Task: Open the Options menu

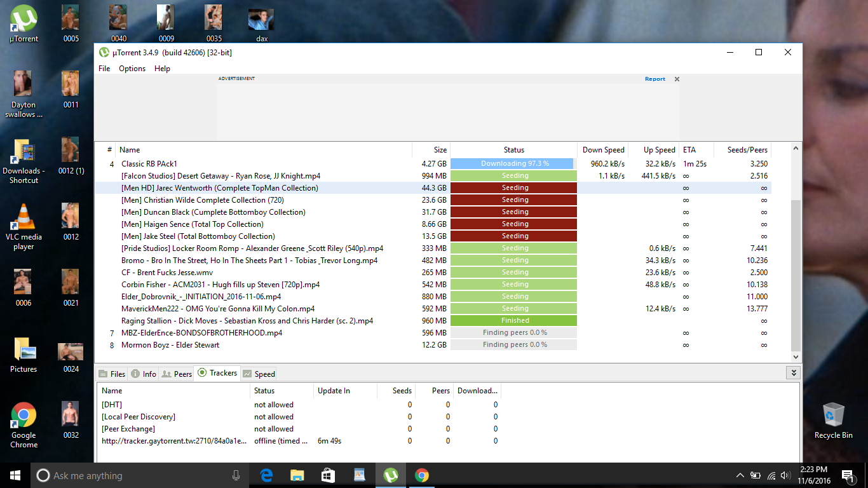Action: pyautogui.click(x=132, y=69)
